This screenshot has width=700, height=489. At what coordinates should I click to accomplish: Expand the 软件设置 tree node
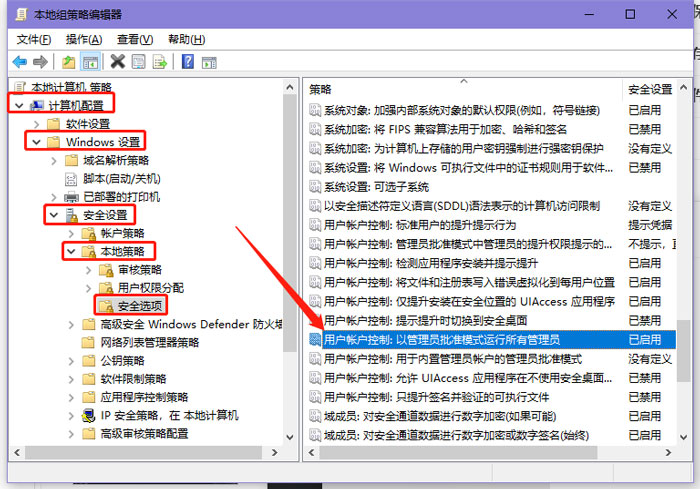pyautogui.click(x=36, y=124)
